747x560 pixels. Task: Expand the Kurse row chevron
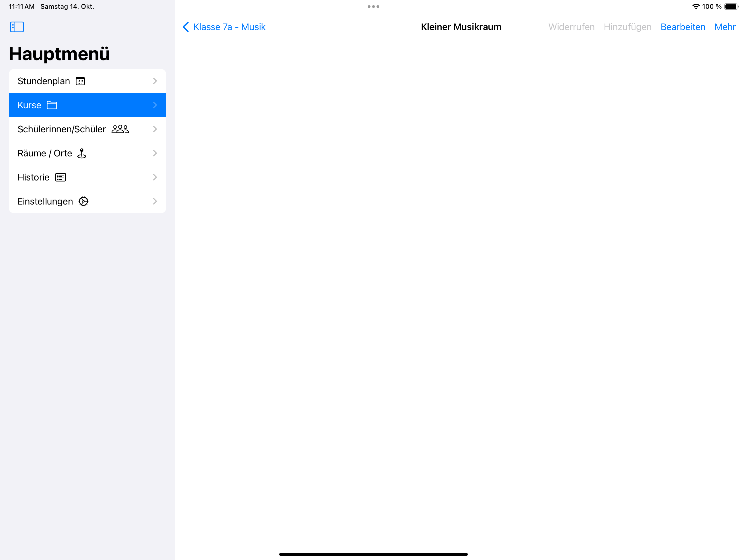coord(155,105)
